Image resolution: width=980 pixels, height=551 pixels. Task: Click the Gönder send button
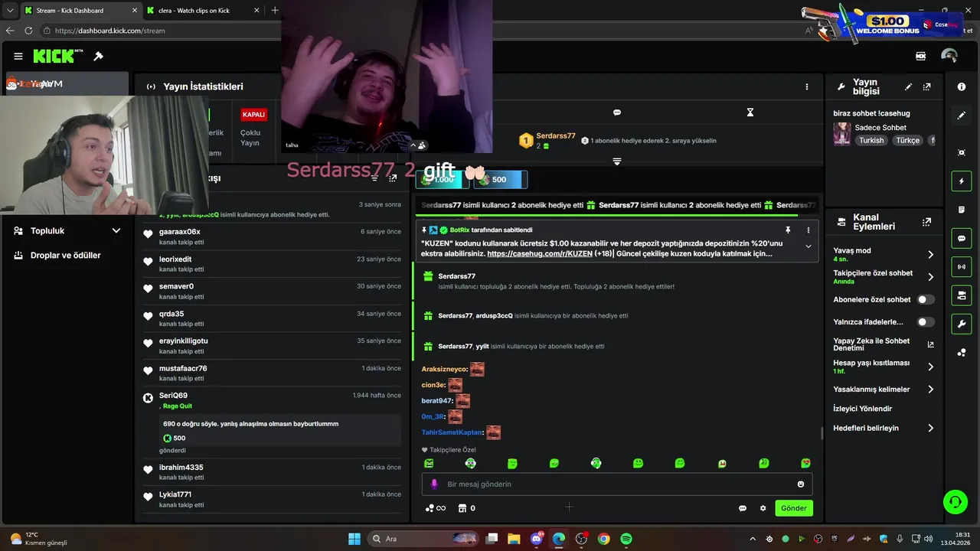click(x=793, y=508)
